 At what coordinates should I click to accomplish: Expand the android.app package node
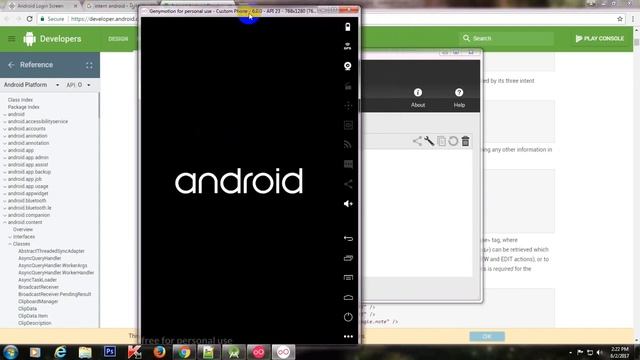pyautogui.click(x=5, y=151)
